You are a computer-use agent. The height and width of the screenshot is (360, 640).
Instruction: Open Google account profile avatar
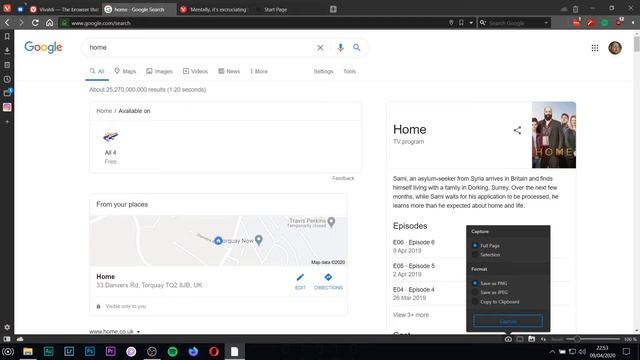click(x=615, y=48)
